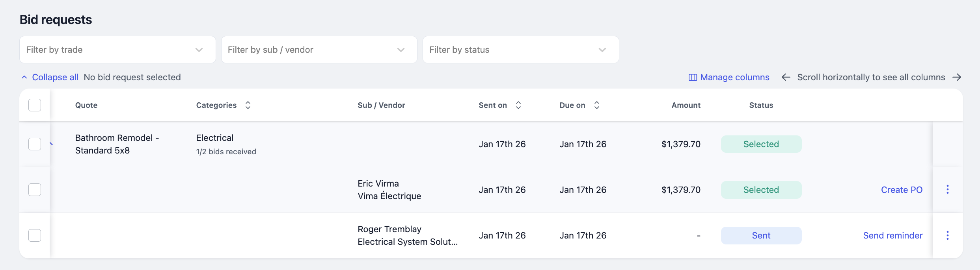Image resolution: width=980 pixels, height=270 pixels.
Task: Click the Create PO link
Action: [x=902, y=190]
